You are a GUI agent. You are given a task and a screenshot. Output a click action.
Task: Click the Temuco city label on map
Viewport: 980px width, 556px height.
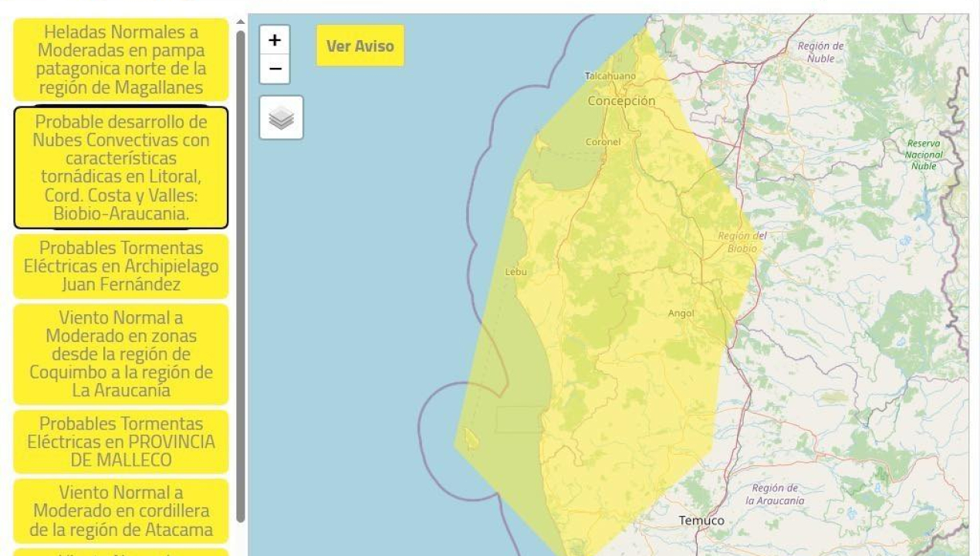click(701, 520)
